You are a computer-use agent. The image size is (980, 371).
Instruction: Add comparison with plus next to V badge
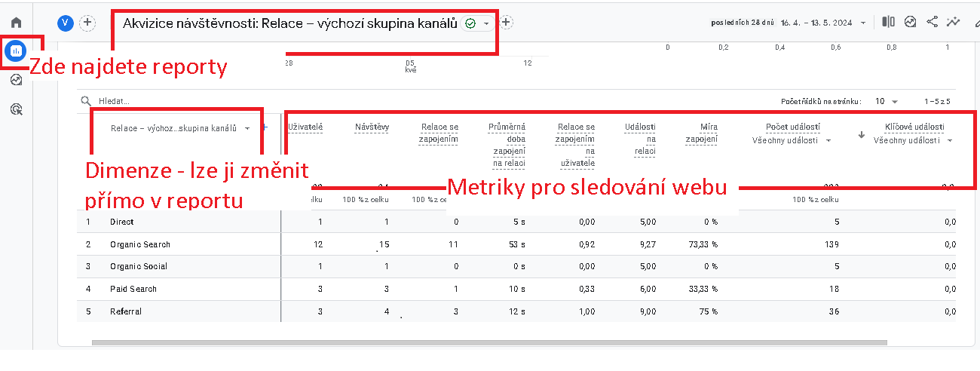87,23
